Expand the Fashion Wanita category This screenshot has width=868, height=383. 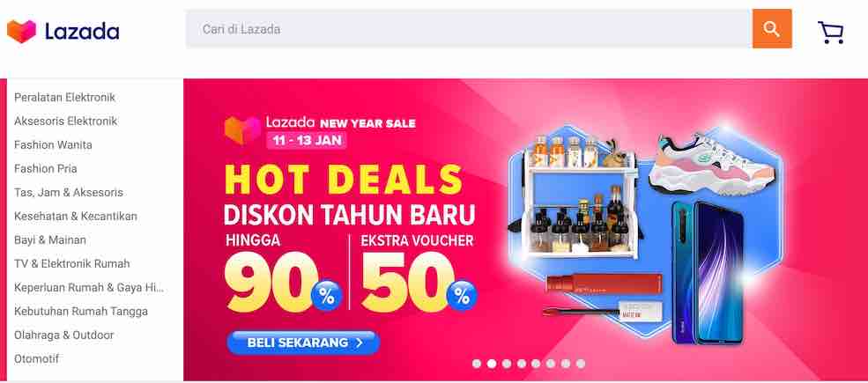tap(53, 145)
